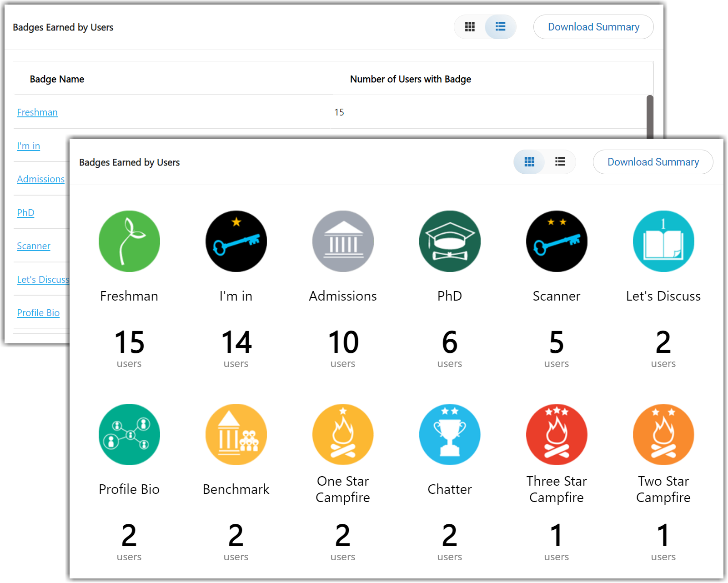
Task: Click the Chatter label text
Action: [x=450, y=489]
